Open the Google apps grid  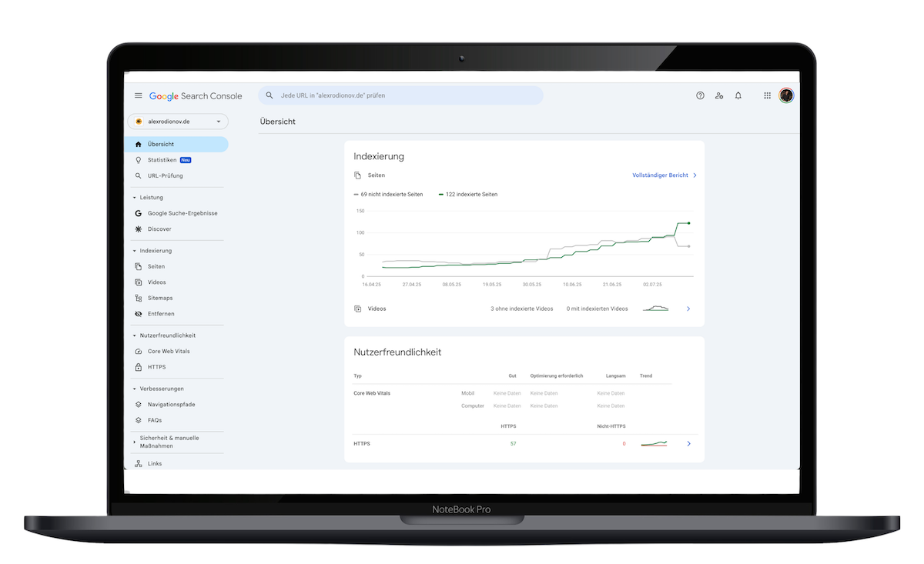point(767,95)
